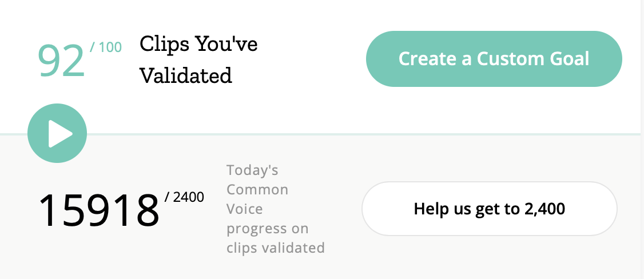This screenshot has width=644, height=279.
Task: Click the Voice word in the gray description
Action: point(244,209)
